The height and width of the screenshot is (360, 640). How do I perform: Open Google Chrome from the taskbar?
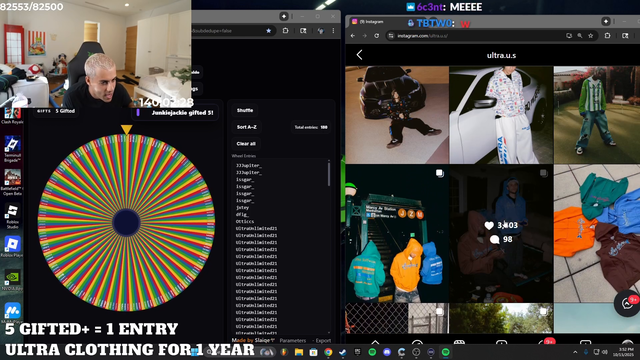[328, 352]
